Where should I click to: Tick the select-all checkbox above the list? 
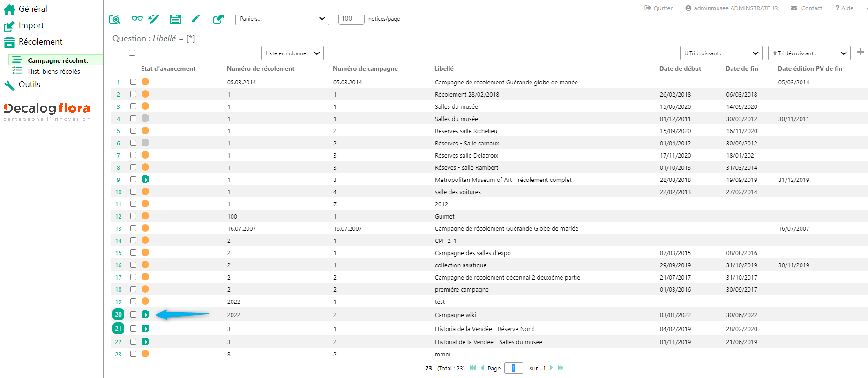(132, 53)
